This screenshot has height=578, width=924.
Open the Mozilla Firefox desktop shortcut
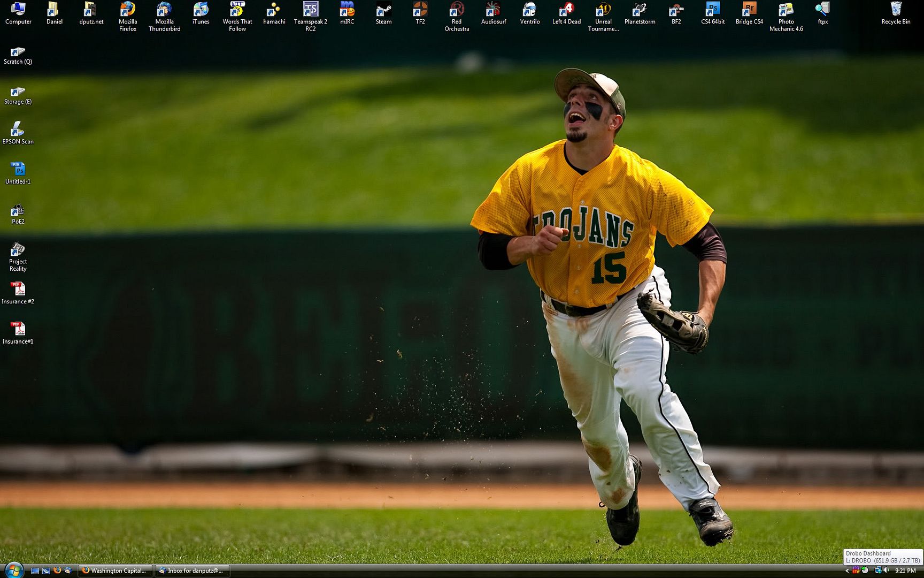click(128, 10)
